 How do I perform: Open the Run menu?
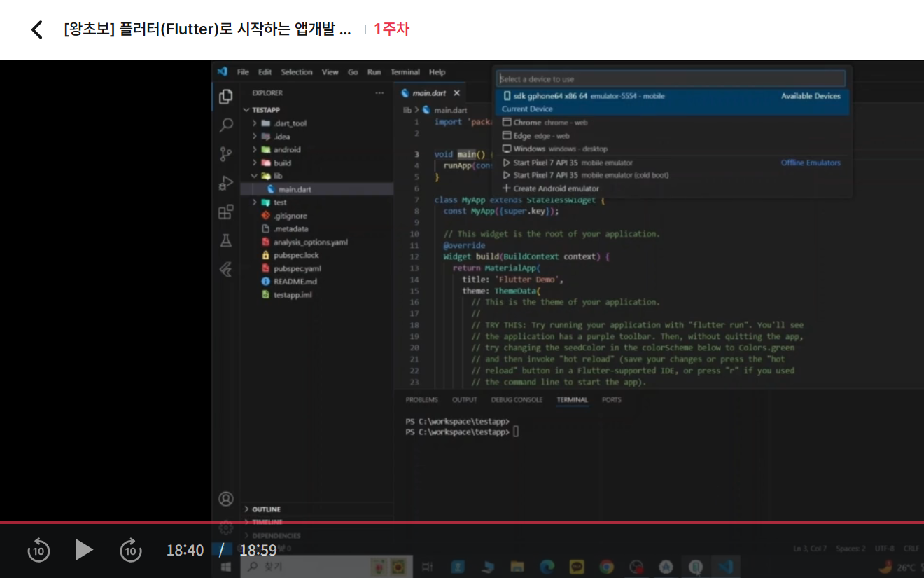(x=374, y=72)
